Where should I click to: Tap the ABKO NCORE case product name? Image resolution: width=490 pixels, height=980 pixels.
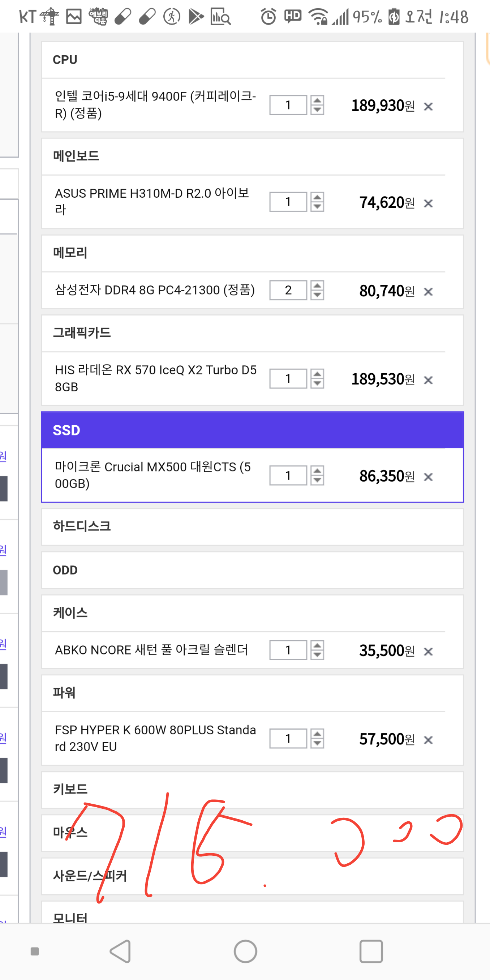point(151,650)
